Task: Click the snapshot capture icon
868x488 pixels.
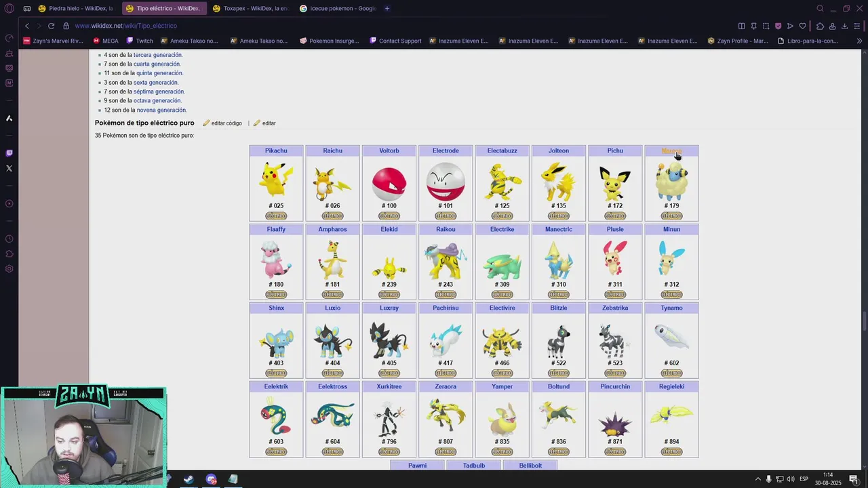Action: (766, 26)
